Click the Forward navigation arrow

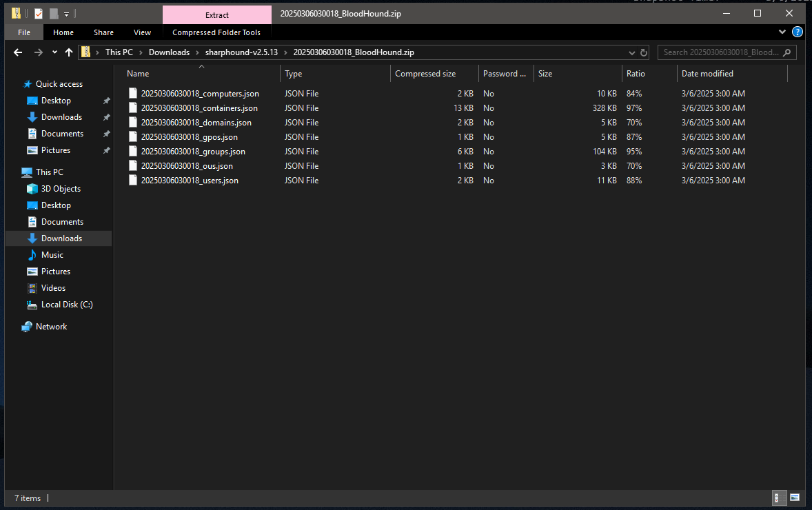(x=39, y=52)
